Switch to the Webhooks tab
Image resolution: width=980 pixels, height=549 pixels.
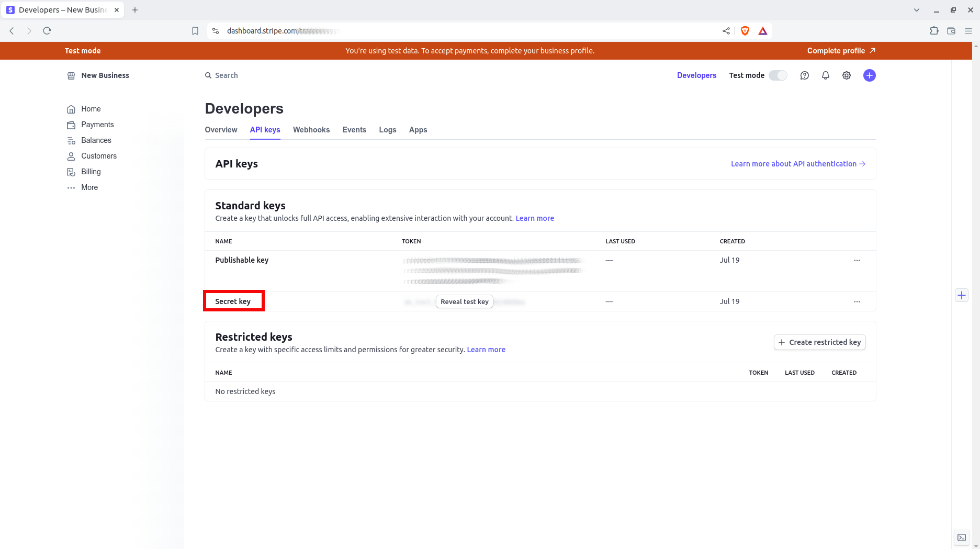pyautogui.click(x=311, y=130)
